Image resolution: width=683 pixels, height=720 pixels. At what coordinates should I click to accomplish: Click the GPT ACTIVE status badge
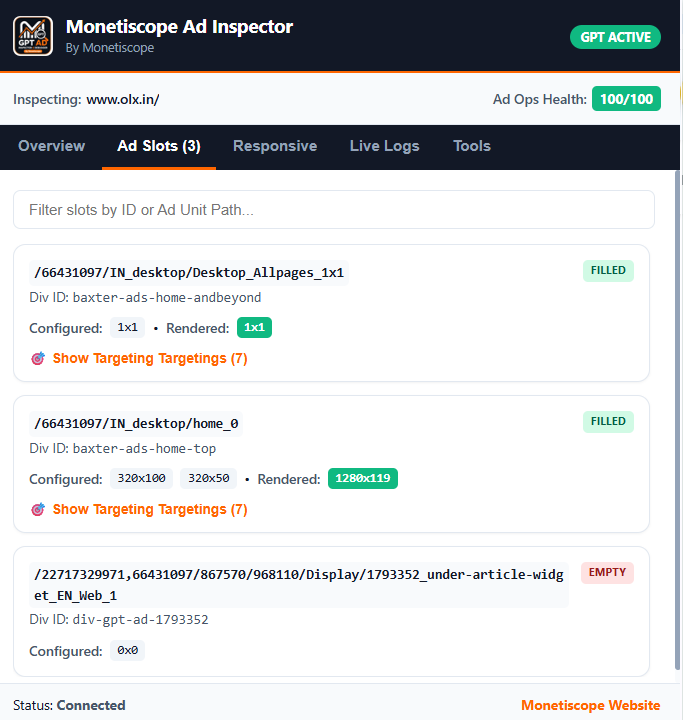(x=615, y=37)
